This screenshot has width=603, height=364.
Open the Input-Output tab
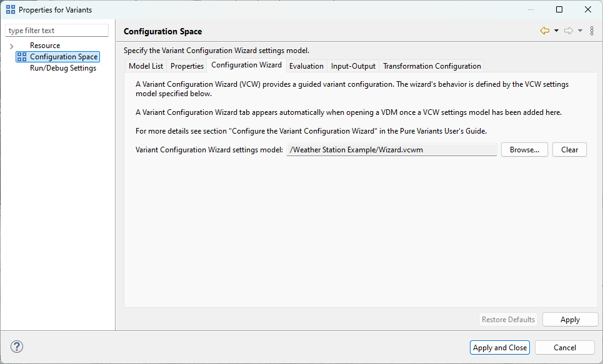(x=354, y=65)
